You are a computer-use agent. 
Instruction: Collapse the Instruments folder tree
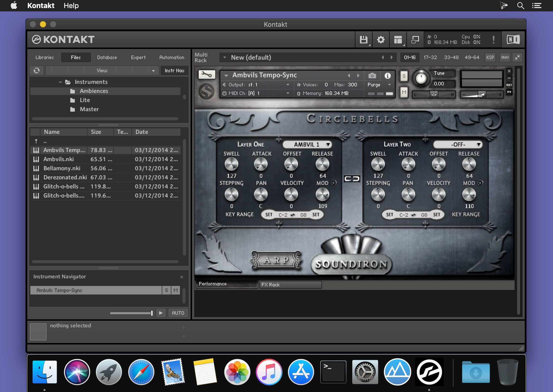click(60, 82)
